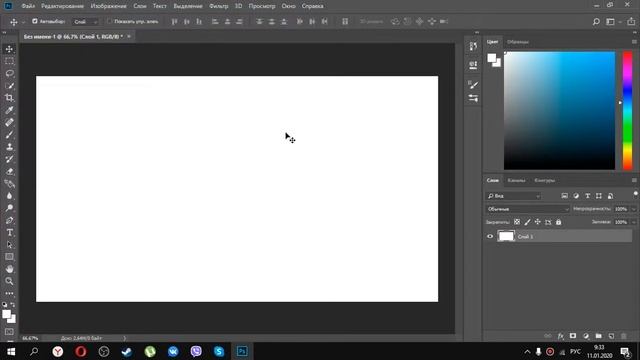
Task: Open the Фильтр menu
Action: tap(218, 6)
